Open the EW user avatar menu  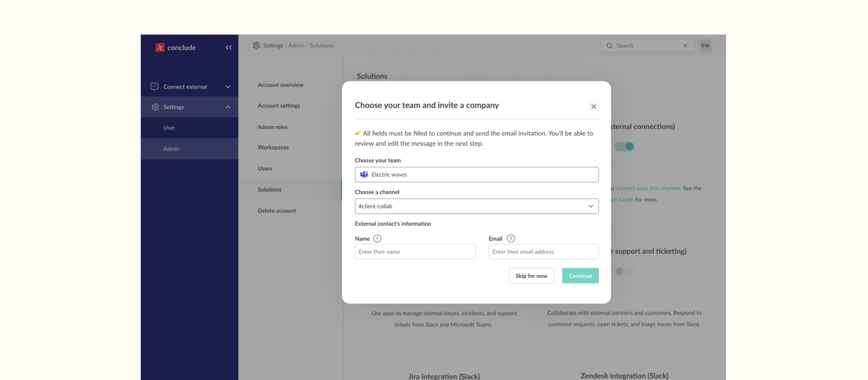point(705,45)
